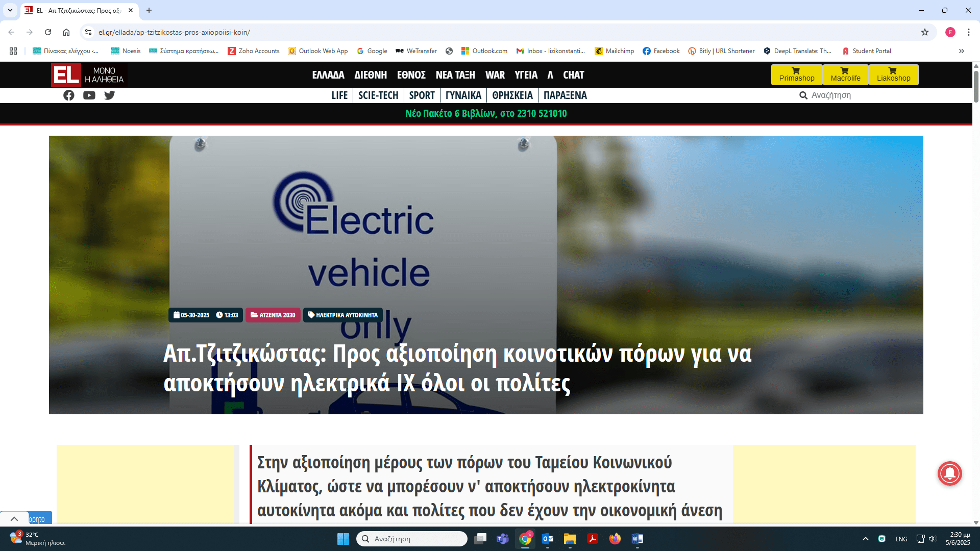980x551 pixels.
Task: Open the tab search dropdown arrow
Action: click(10, 10)
